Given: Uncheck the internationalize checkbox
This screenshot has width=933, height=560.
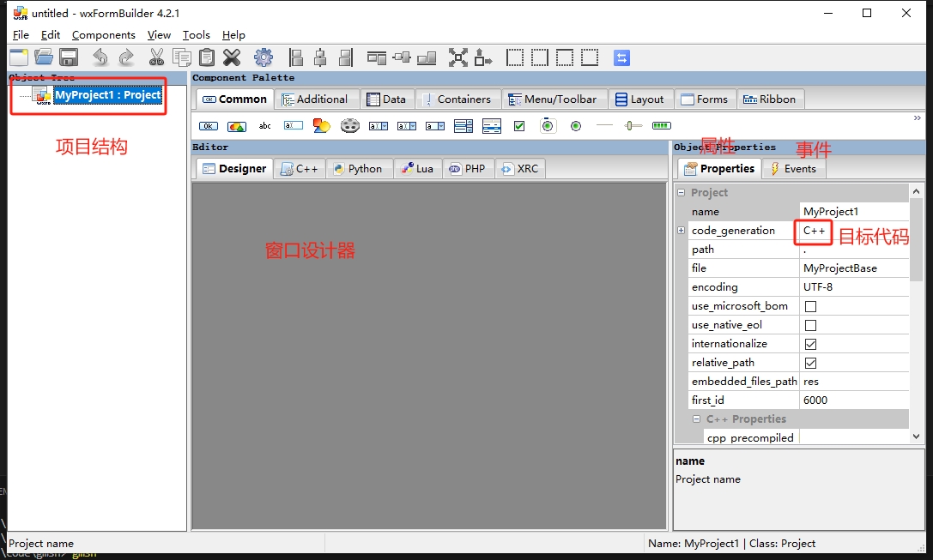Looking at the screenshot, I should coord(810,344).
